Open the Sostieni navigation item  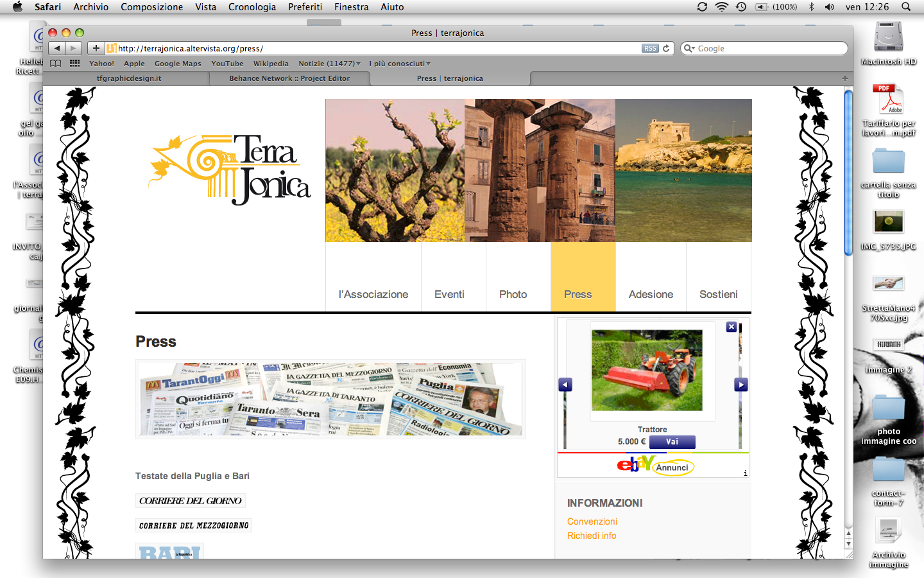pyautogui.click(x=718, y=294)
